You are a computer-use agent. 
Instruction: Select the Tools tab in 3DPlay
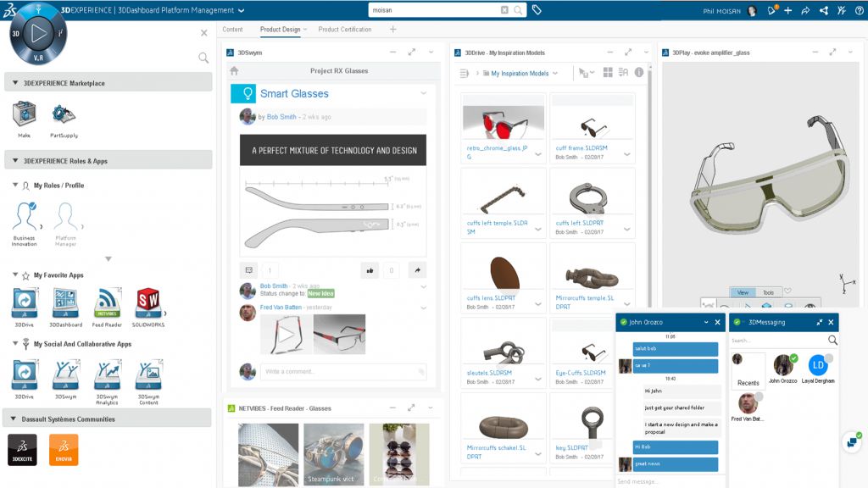pyautogui.click(x=768, y=292)
